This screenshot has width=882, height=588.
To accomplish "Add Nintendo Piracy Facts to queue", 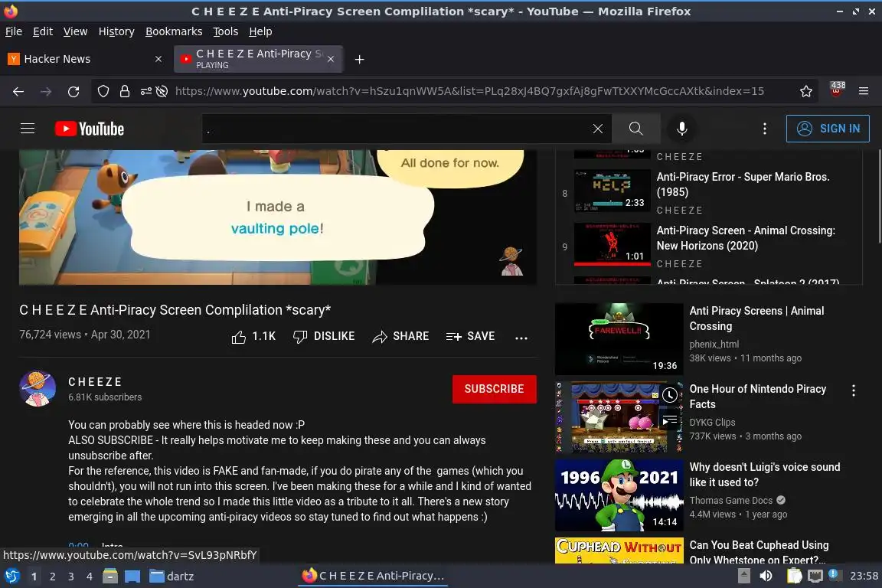I will 669,420.
